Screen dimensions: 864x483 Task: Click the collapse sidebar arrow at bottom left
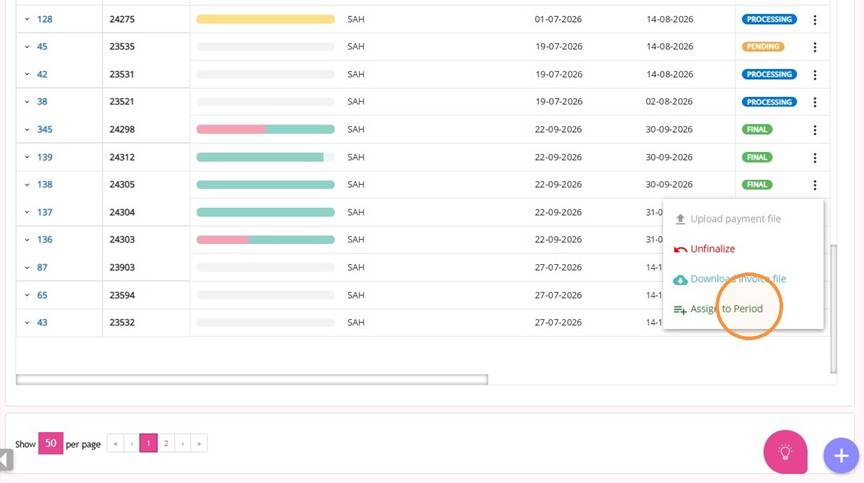point(6,460)
